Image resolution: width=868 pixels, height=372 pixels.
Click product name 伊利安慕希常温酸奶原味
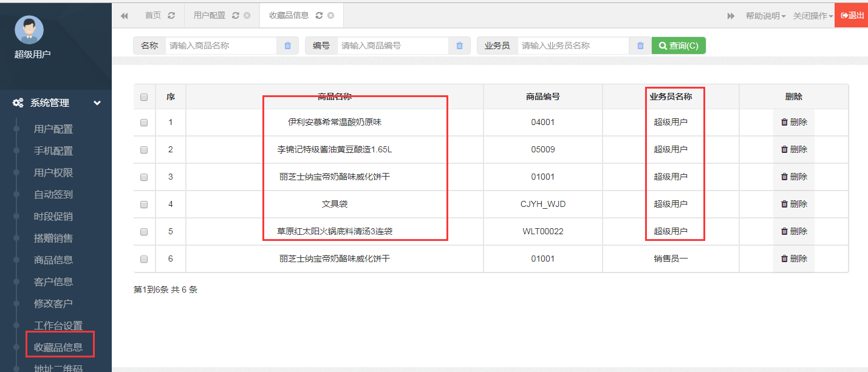(335, 122)
